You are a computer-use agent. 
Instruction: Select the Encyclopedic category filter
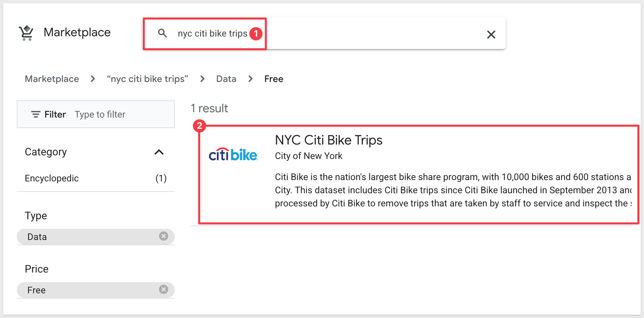point(52,178)
